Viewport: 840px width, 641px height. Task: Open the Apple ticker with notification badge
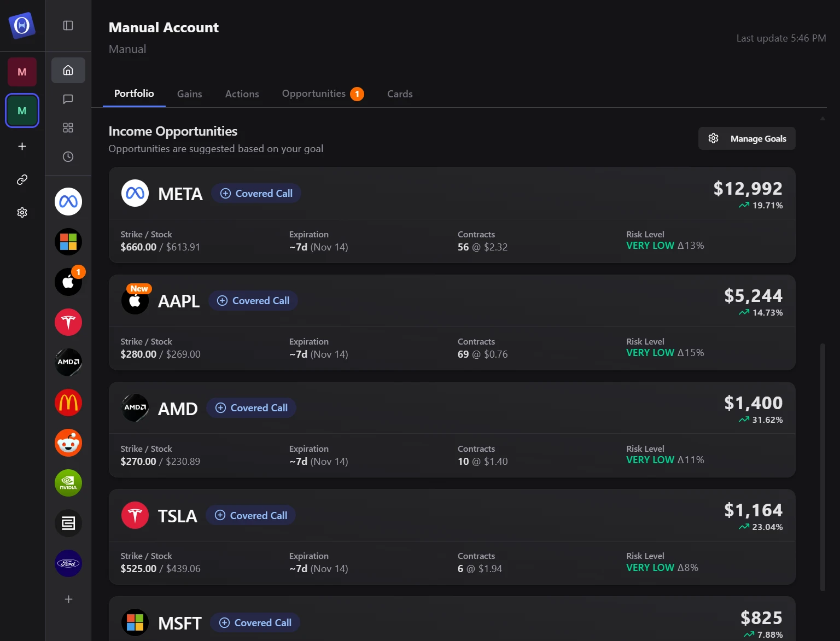pos(68,282)
